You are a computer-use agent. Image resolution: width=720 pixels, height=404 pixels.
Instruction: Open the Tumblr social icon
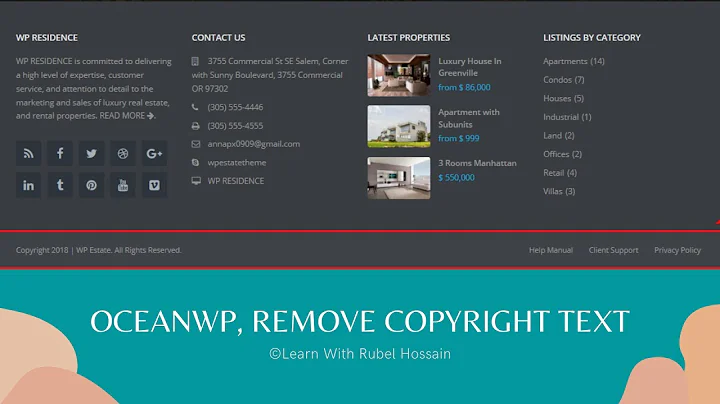[60, 185]
